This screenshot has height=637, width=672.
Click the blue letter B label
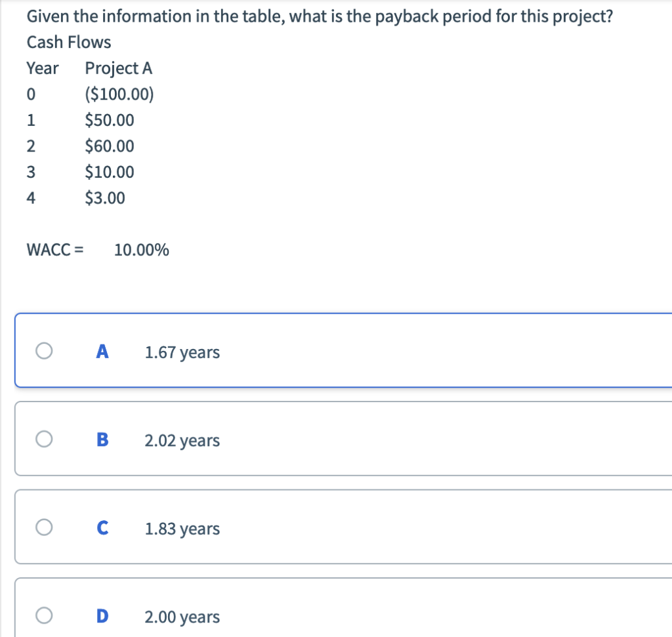click(x=102, y=440)
